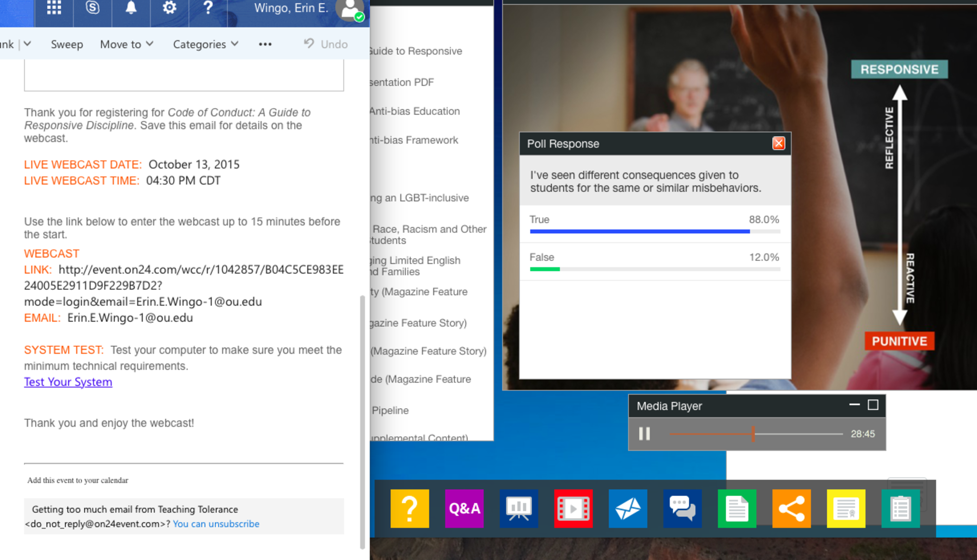Expand the Move to dropdown
Image resolution: width=977 pixels, height=560 pixels.
[126, 44]
